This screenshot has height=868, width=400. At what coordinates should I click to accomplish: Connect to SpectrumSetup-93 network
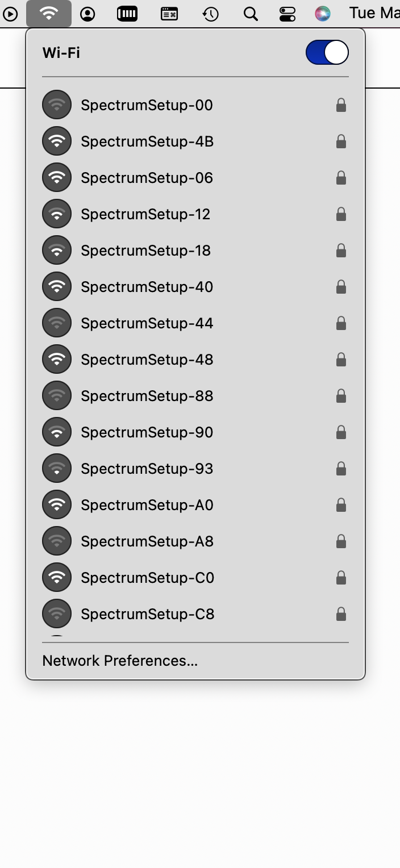point(195,469)
